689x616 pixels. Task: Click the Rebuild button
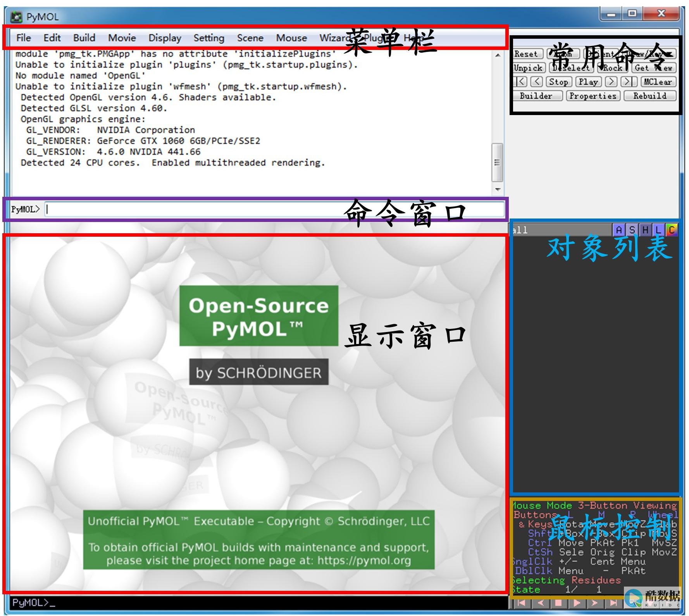pyautogui.click(x=650, y=96)
